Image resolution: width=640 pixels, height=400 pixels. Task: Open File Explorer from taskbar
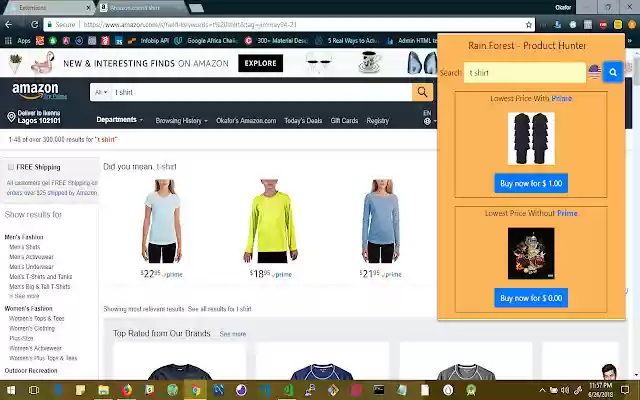104,390
